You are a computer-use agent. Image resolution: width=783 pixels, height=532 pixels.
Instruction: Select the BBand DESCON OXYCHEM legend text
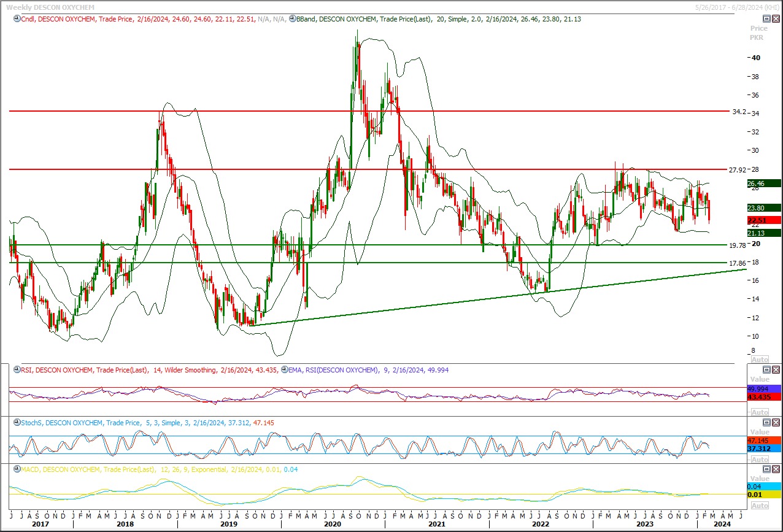tap(439, 19)
